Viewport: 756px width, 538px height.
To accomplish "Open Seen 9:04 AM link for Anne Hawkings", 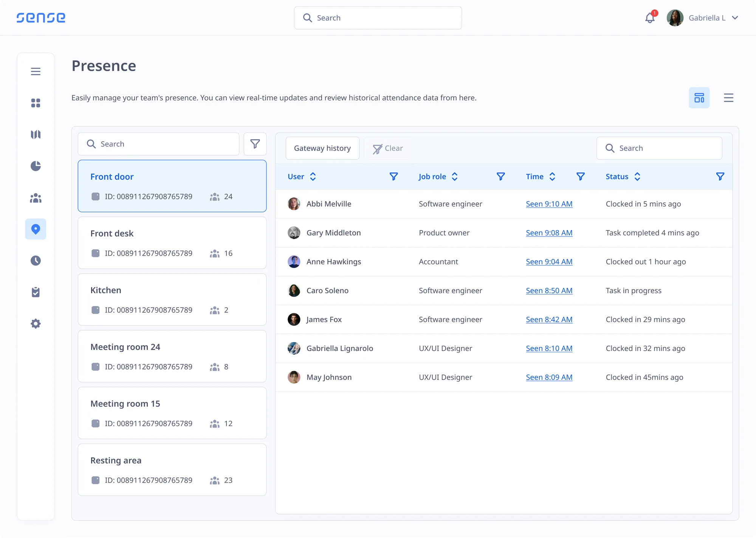I will coord(549,261).
